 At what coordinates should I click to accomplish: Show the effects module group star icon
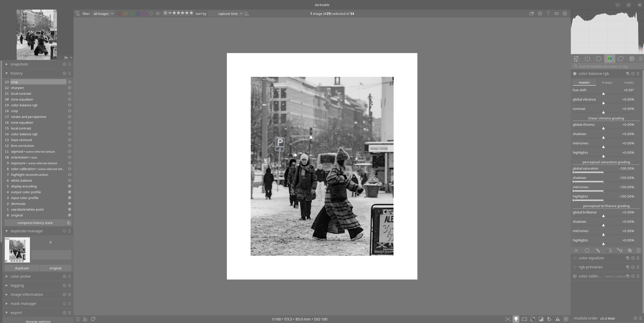pyautogui.click(x=632, y=59)
